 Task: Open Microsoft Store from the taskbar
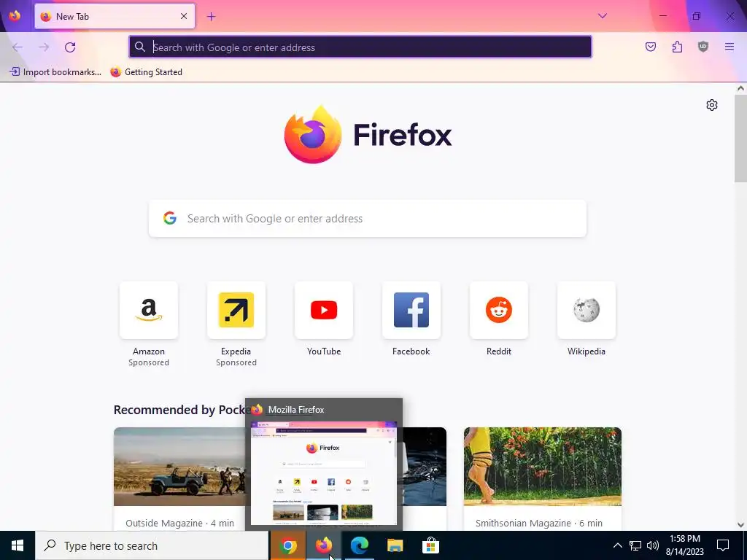tap(430, 545)
